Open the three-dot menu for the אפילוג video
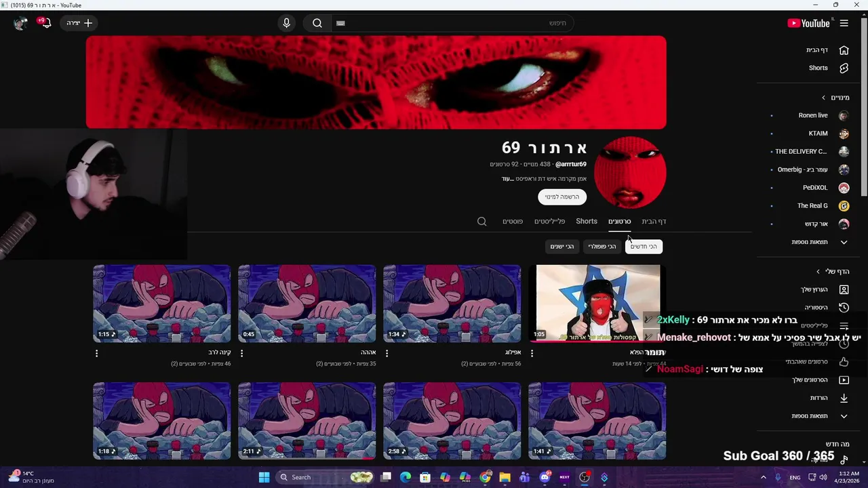Screen dimensions: 868x488 (x=387, y=353)
